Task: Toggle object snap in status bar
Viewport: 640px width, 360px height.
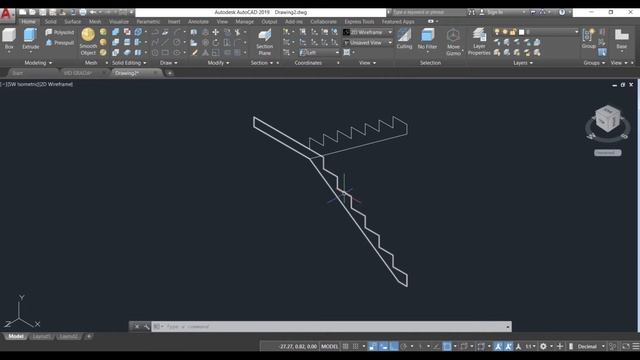Action: click(x=447, y=346)
